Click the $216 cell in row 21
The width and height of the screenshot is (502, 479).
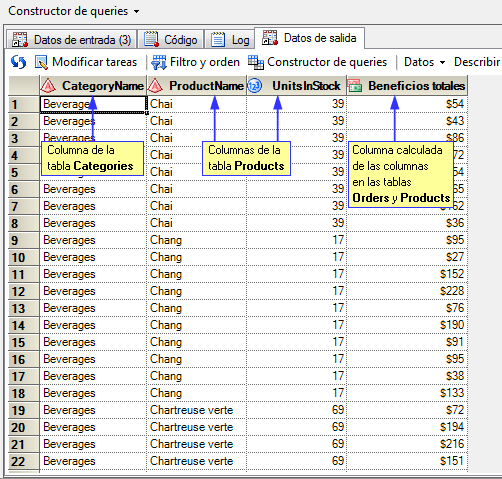(x=407, y=444)
